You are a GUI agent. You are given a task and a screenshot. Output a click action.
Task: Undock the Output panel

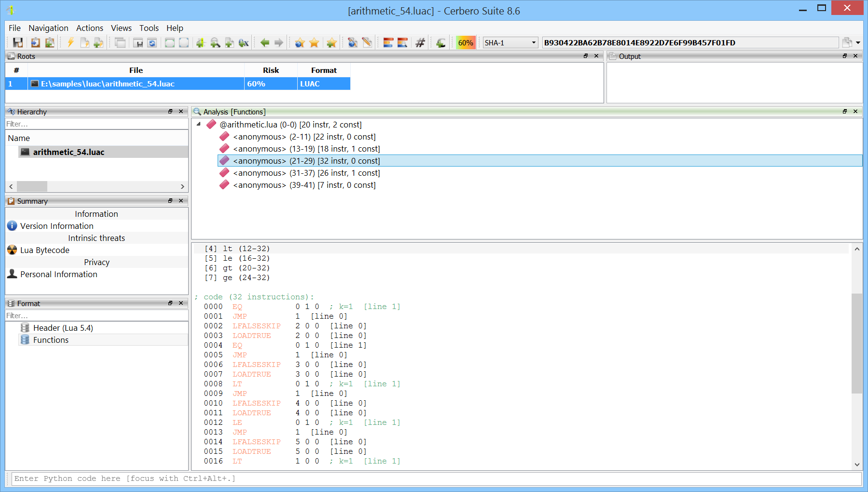click(x=845, y=56)
